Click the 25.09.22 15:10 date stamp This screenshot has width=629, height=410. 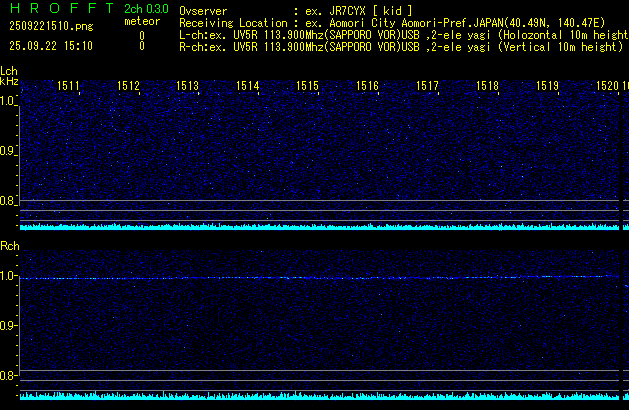tap(50, 46)
